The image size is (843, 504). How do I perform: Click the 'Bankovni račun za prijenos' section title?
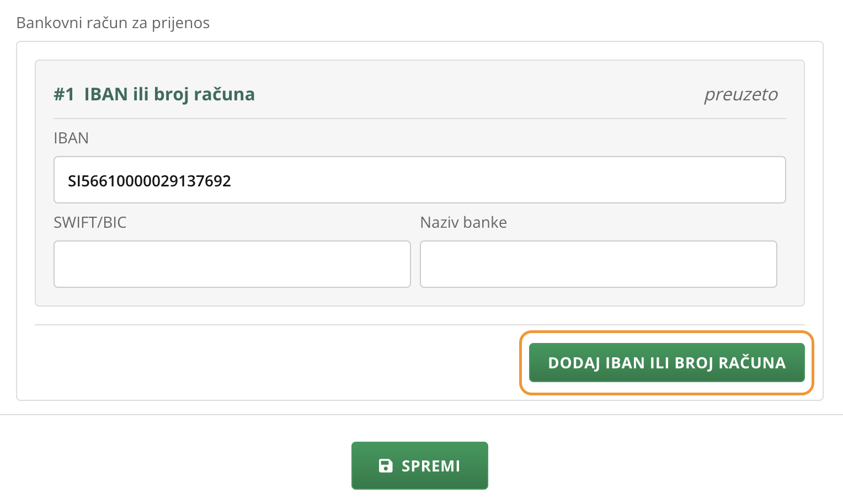click(113, 23)
